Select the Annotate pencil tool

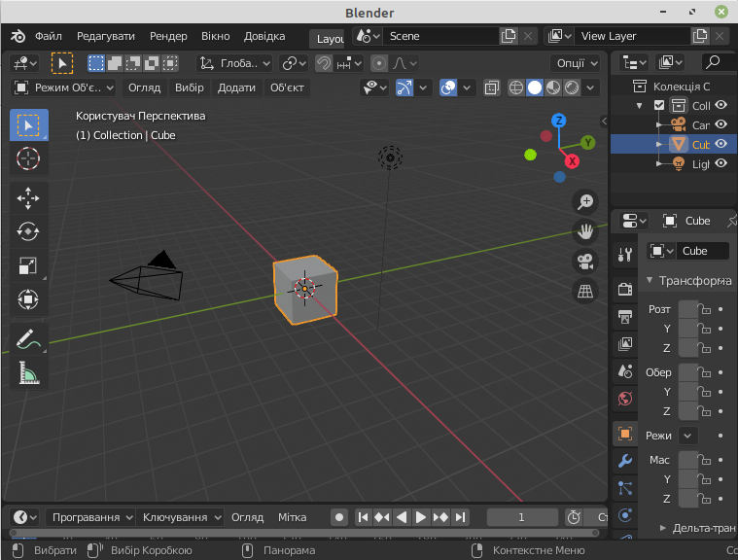click(29, 339)
